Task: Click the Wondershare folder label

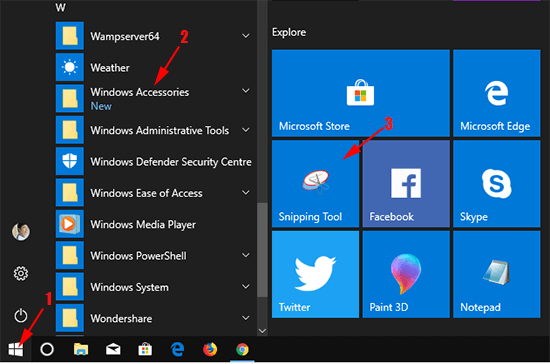Action: click(x=121, y=318)
